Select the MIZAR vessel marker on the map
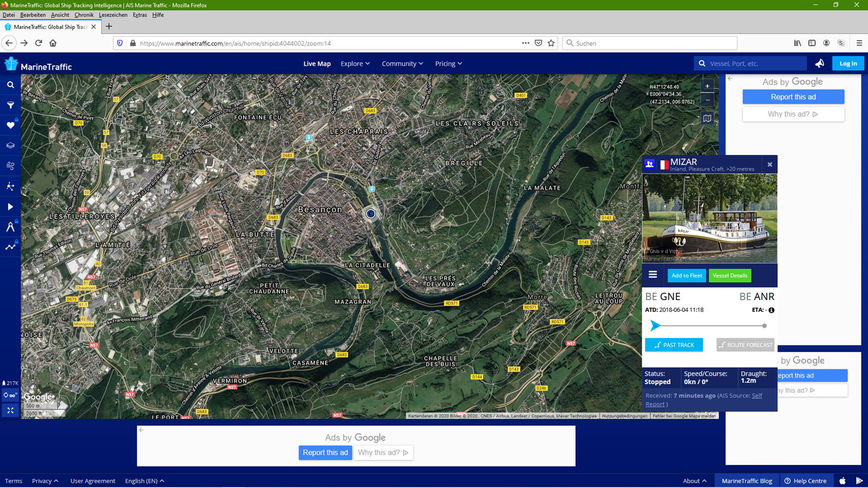Image resolution: width=868 pixels, height=488 pixels. pos(370,213)
